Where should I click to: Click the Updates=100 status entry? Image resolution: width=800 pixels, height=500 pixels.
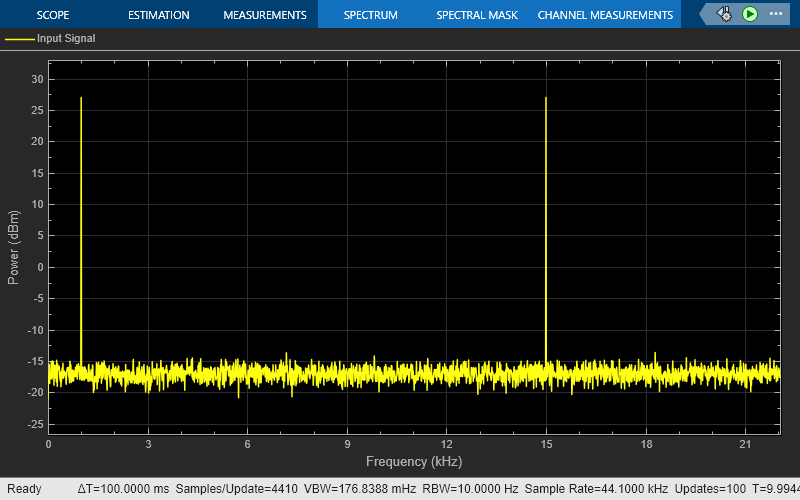pyautogui.click(x=710, y=489)
